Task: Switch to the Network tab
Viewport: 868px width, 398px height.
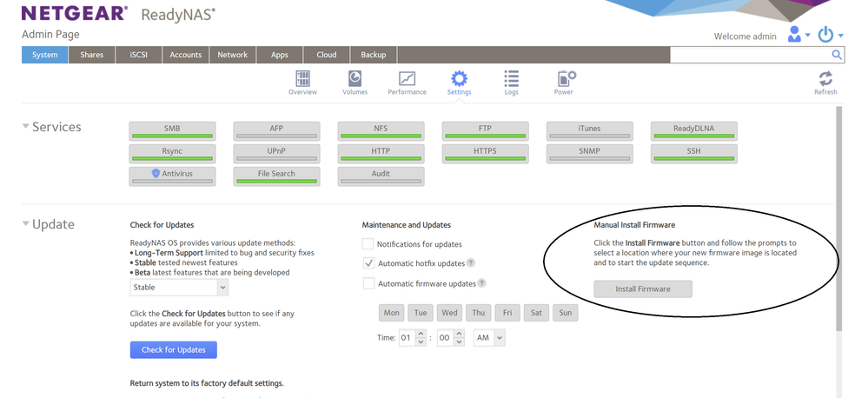Action: pyautogui.click(x=233, y=55)
